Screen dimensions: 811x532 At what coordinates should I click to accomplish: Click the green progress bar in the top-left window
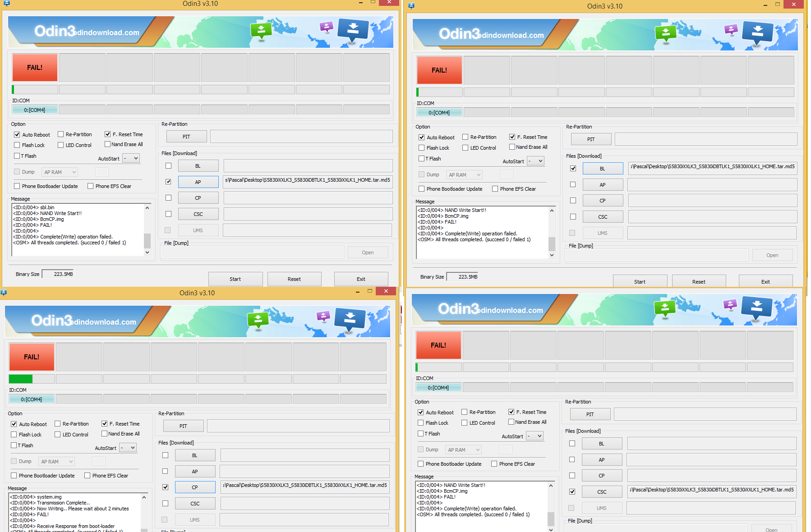[13, 90]
